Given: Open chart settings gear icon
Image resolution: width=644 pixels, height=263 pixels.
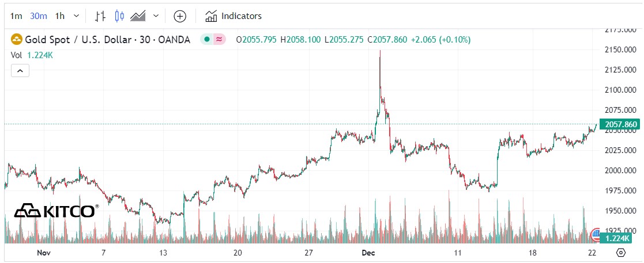Looking at the screenshot, I should pos(621,253).
